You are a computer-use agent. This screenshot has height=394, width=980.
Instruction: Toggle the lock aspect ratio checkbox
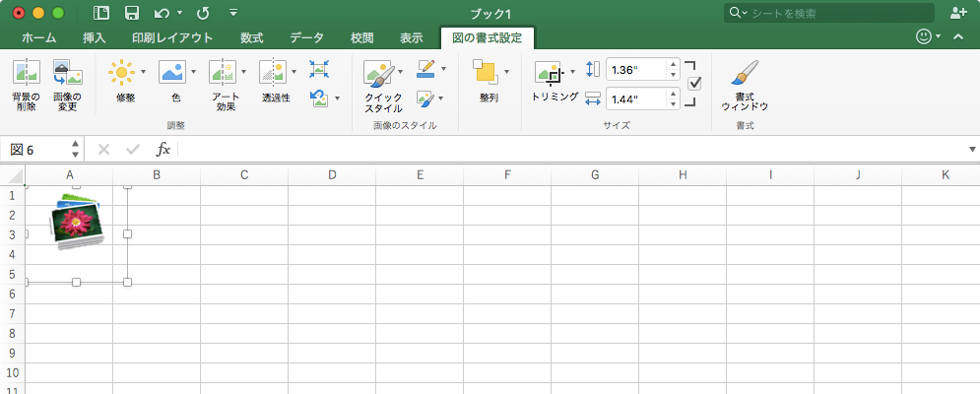point(694,84)
